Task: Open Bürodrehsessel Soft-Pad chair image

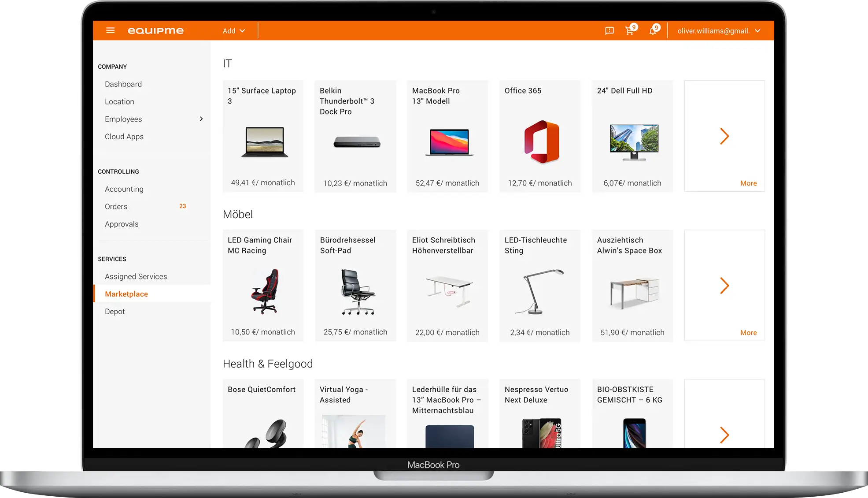Action: 358,292
